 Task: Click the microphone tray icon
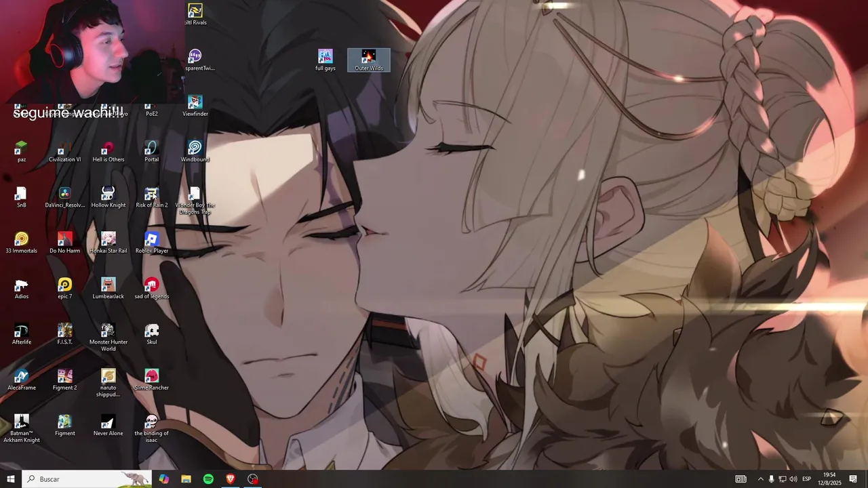(771, 479)
